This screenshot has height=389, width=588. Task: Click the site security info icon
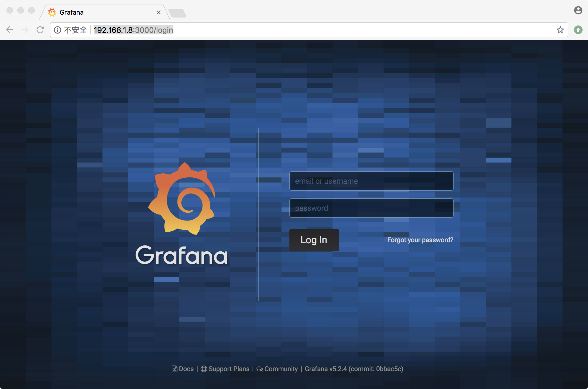click(58, 30)
